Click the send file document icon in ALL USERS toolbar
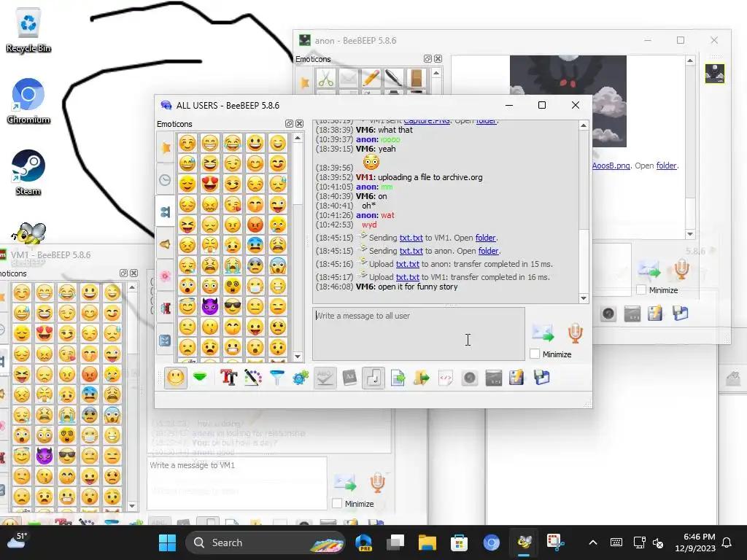The image size is (747, 560). pyautogui.click(x=398, y=378)
